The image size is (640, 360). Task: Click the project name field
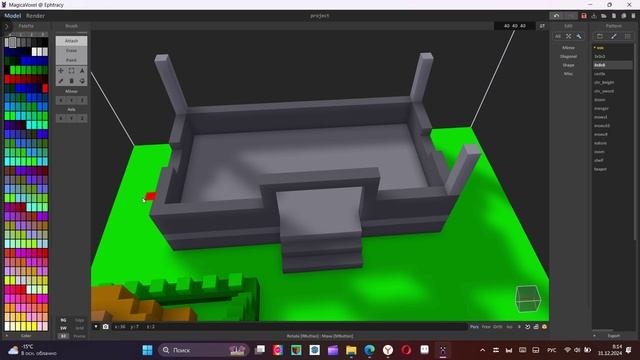coord(320,16)
